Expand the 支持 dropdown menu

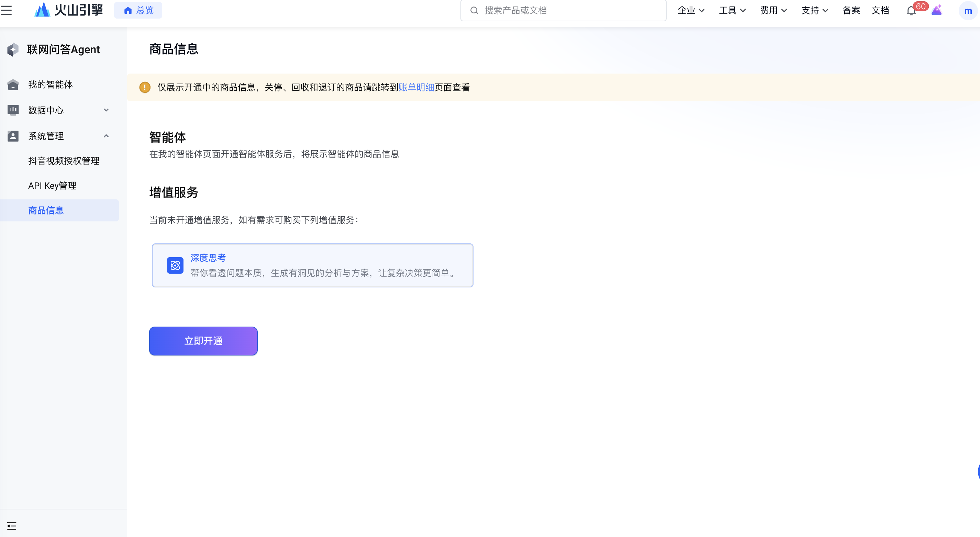(x=814, y=10)
